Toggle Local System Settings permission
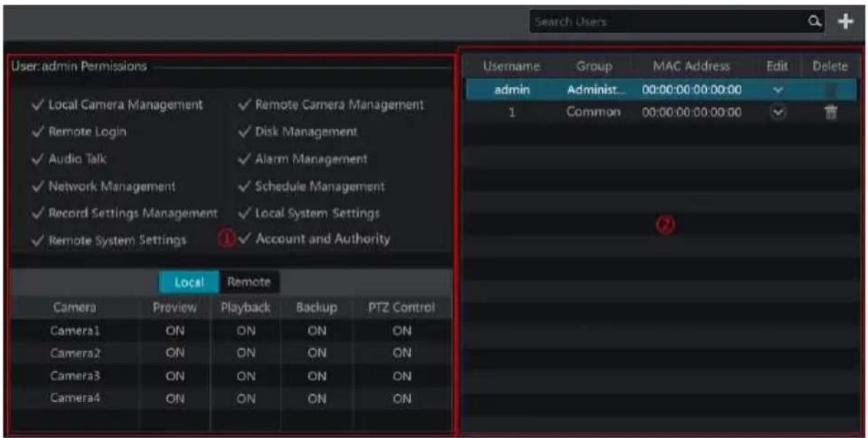The height and width of the screenshot is (438, 868). (x=309, y=213)
